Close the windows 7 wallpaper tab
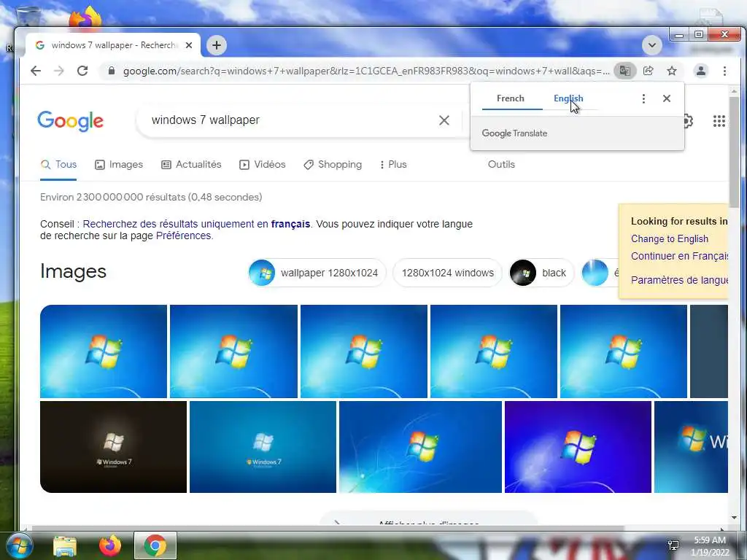Image resolution: width=747 pixels, height=560 pixels. coord(189,45)
